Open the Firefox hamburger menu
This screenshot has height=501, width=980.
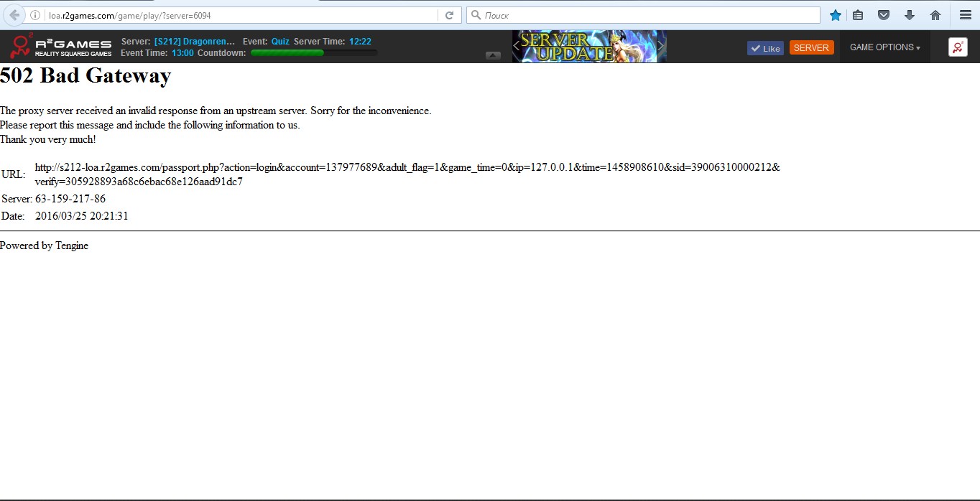tap(965, 15)
